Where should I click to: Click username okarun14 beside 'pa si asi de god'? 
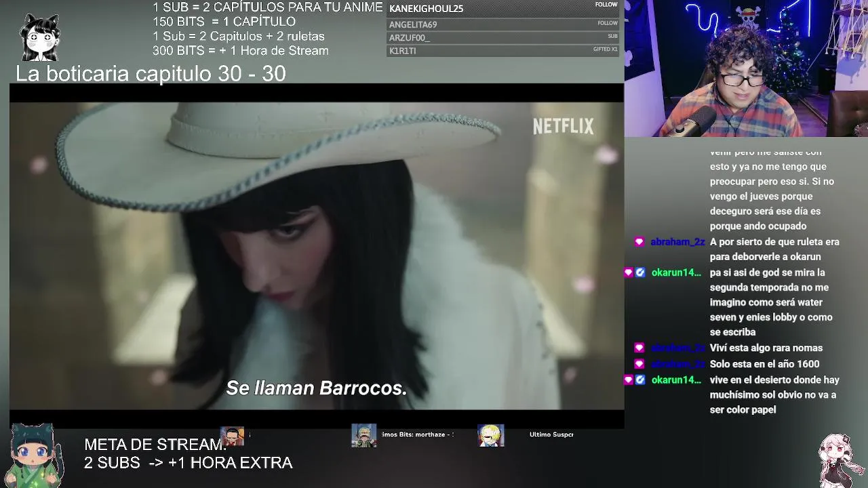[676, 272]
